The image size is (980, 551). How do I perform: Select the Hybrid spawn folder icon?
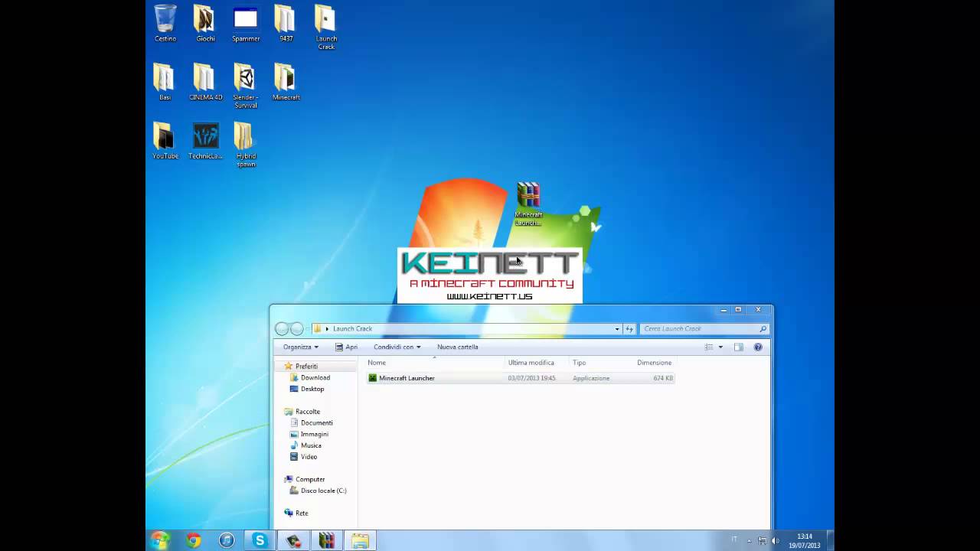(x=246, y=145)
